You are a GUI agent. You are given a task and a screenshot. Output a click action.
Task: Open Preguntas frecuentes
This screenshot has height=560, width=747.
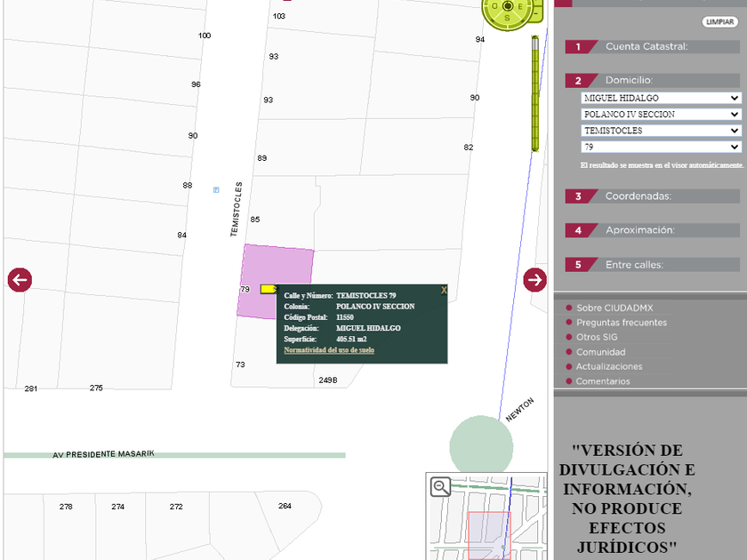coord(622,323)
